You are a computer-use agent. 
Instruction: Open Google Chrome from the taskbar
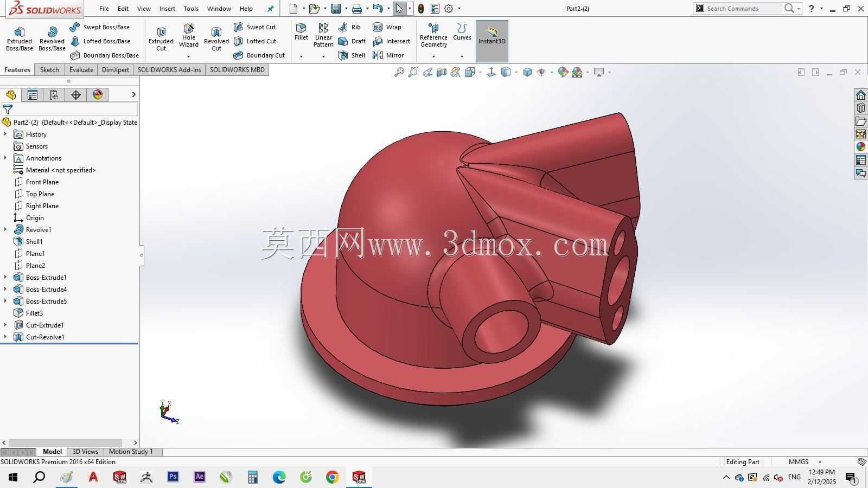point(333,477)
